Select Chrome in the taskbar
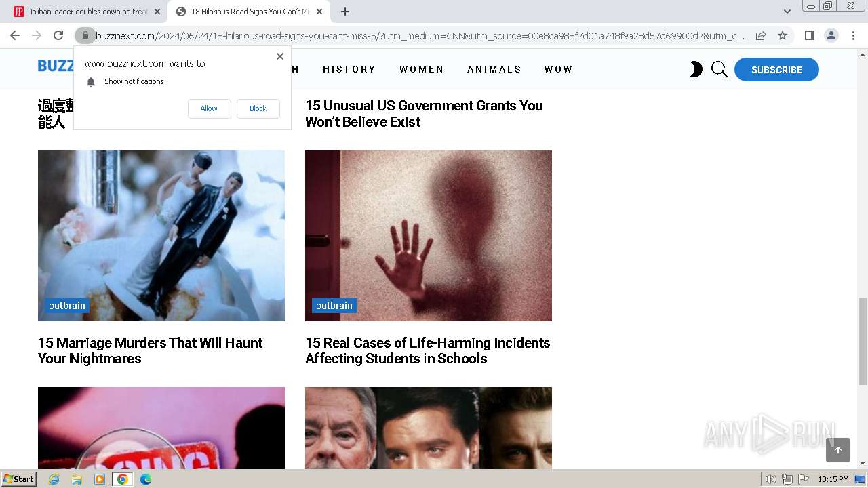The height and width of the screenshot is (488, 868). [x=123, y=479]
